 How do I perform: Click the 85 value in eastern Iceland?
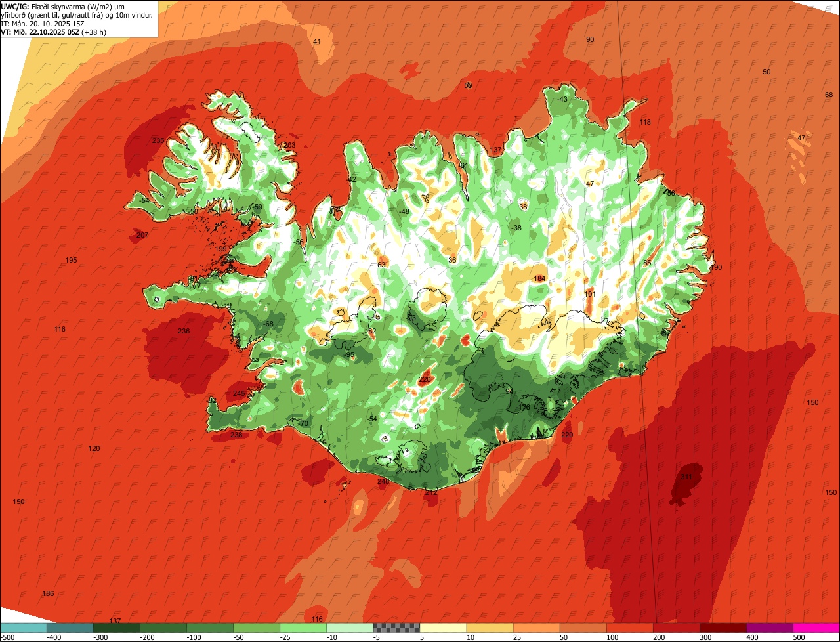(x=647, y=263)
